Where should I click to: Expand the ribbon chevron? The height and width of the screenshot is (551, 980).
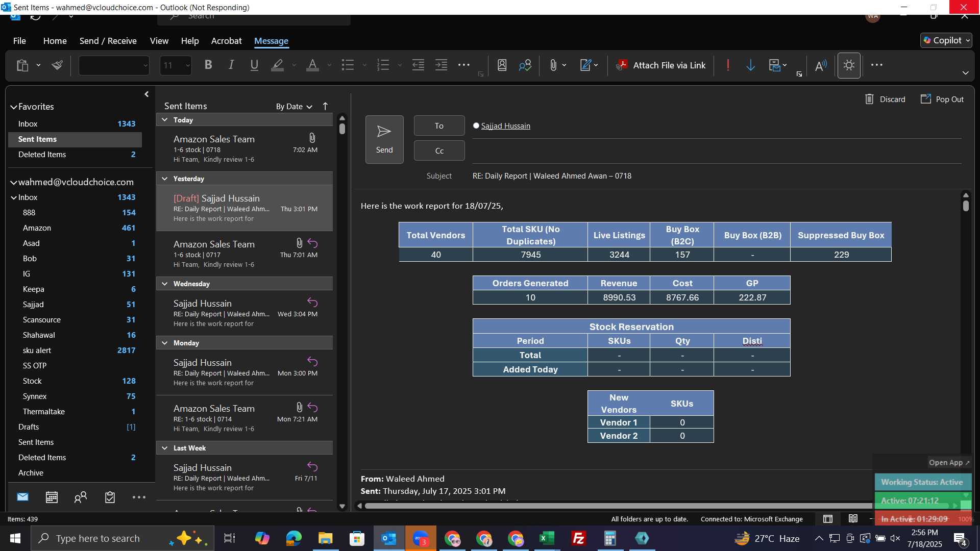point(965,73)
